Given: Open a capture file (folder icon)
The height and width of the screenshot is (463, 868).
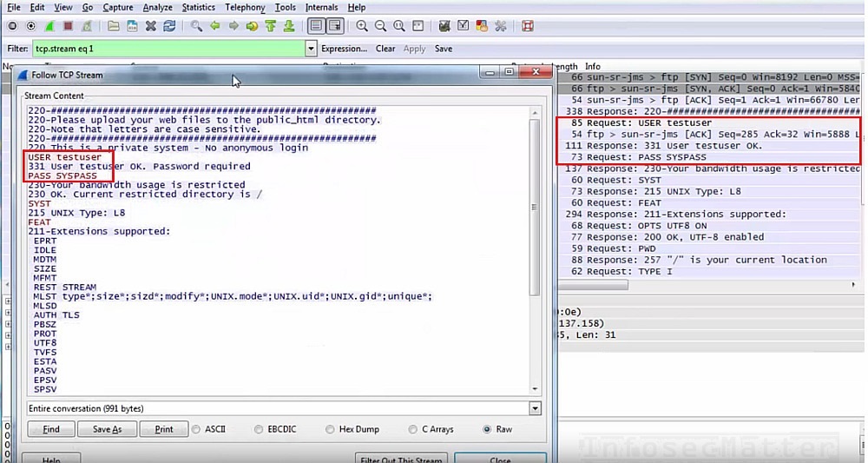Looking at the screenshot, I should (x=114, y=26).
